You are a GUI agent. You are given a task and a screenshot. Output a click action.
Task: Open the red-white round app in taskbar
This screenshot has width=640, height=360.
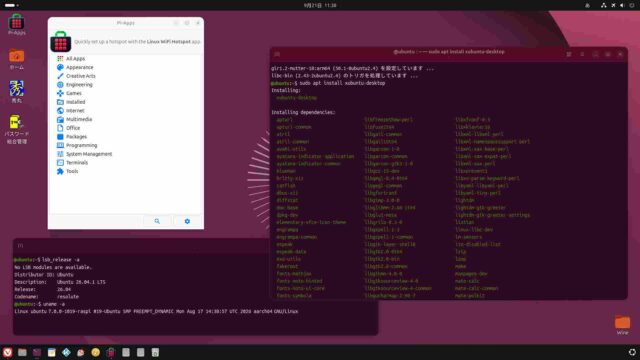click(x=81, y=352)
